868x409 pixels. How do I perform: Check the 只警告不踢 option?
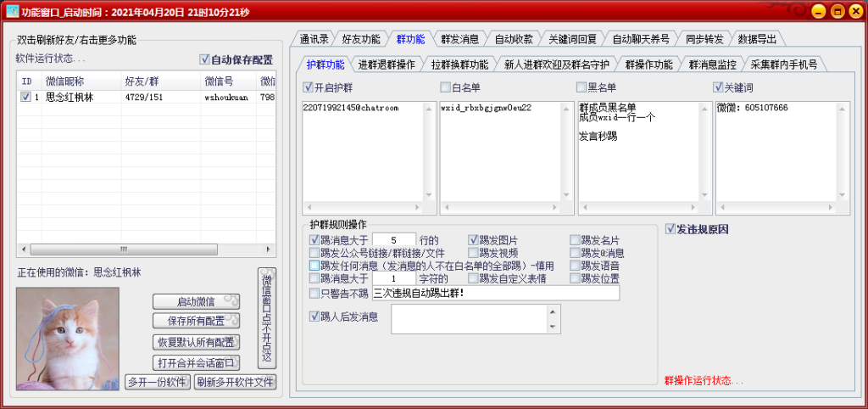point(315,294)
